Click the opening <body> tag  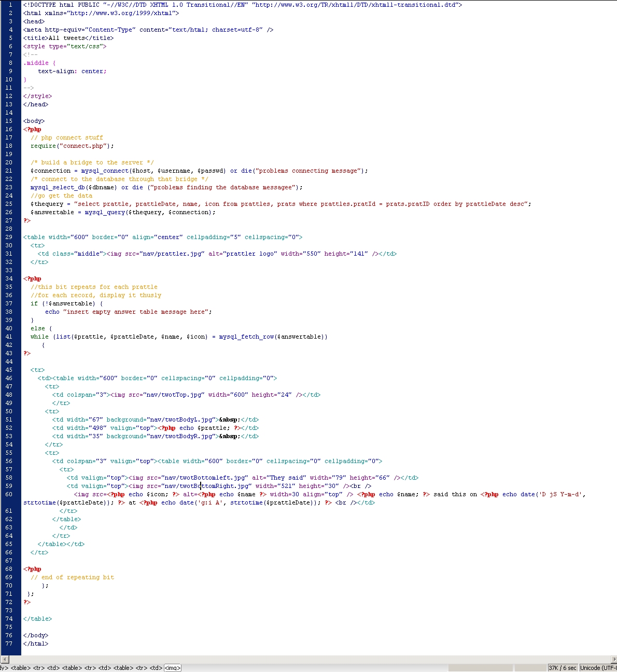[34, 121]
